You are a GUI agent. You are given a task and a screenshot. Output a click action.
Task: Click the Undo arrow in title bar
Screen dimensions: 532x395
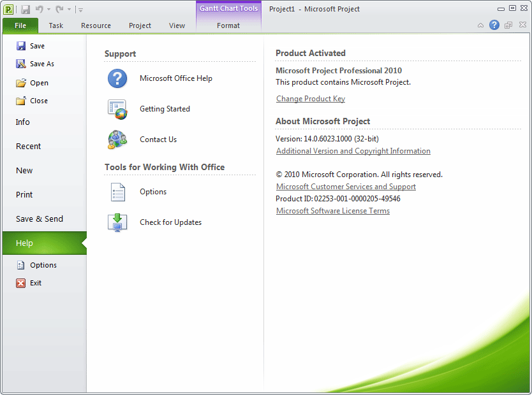pyautogui.click(x=40, y=9)
